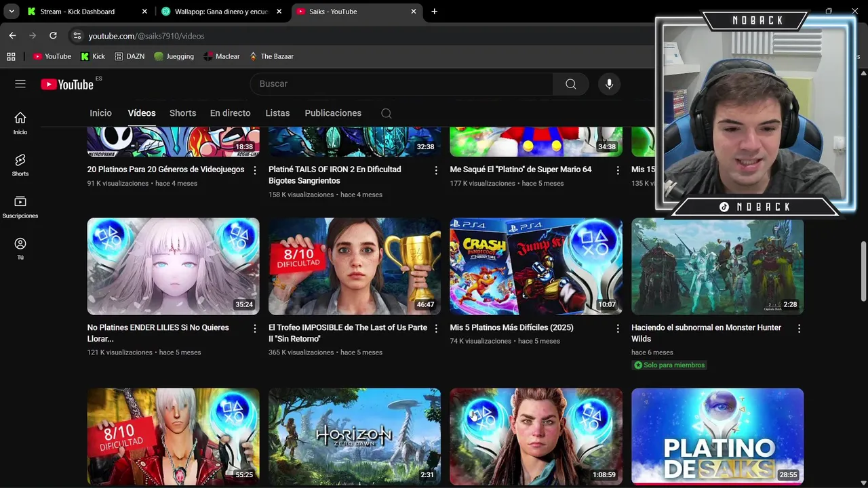Open Shorts in the left sidebar
Viewport: 868px width, 488px height.
20,165
